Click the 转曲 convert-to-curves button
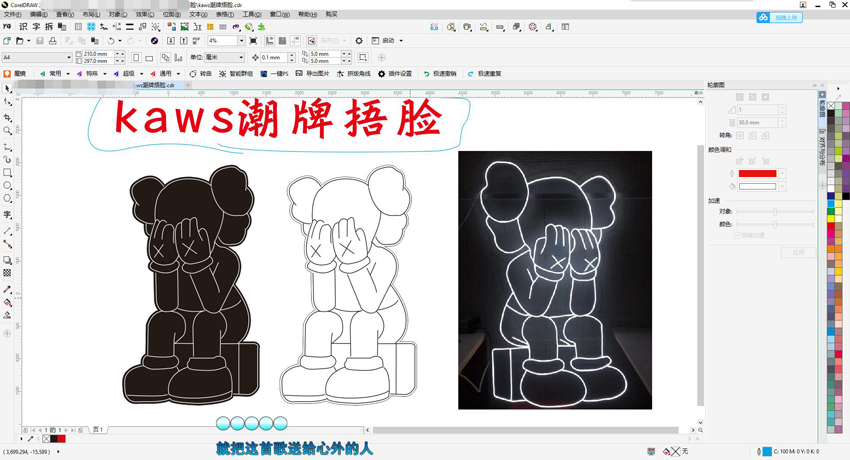Viewport: 850px width, 460px height. [x=200, y=74]
